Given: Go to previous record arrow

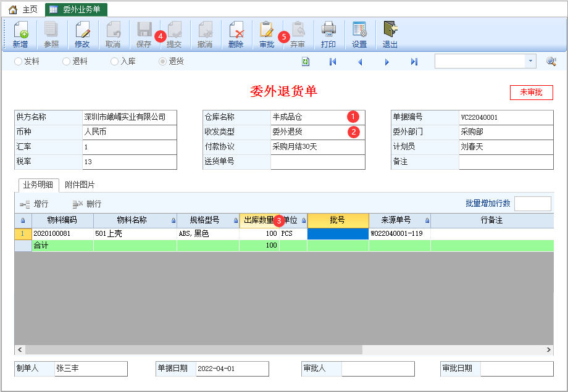Looking at the screenshot, I should point(360,62).
